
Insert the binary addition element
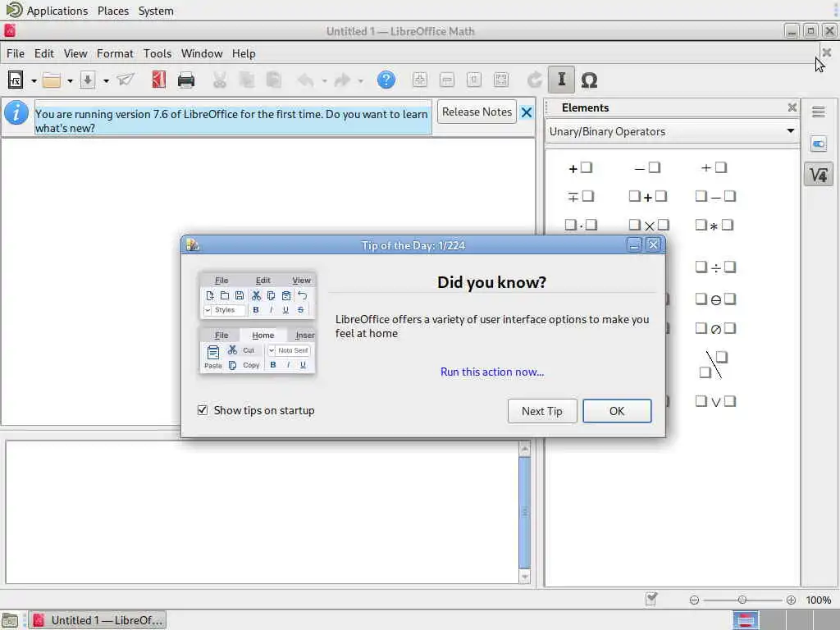click(x=648, y=197)
